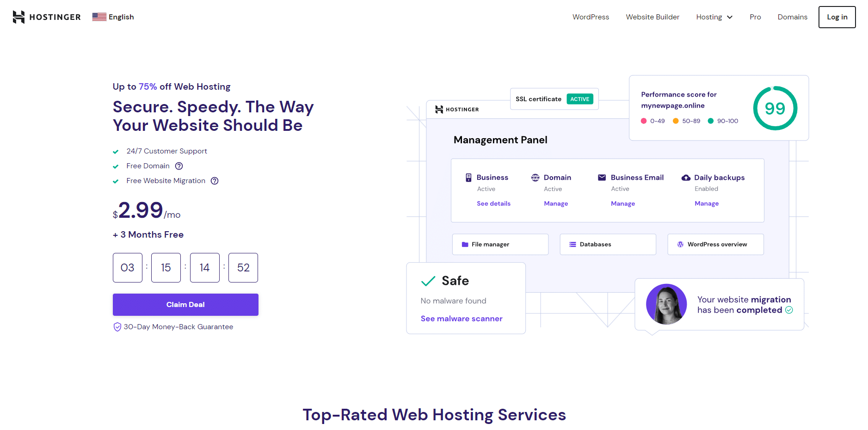
Task: Click the 24/7 Customer Support checkmark
Action: [x=116, y=152]
